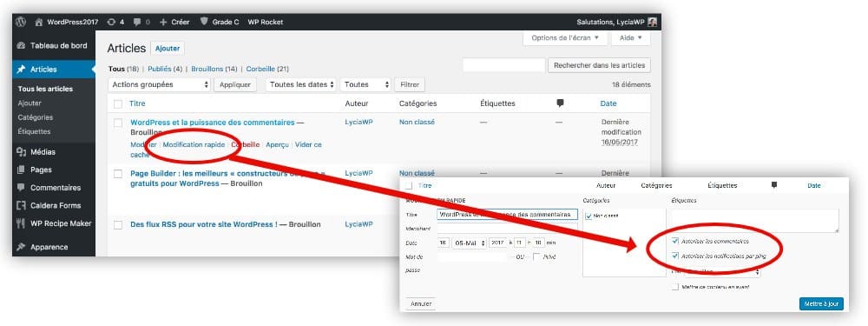This screenshot has height=326, width=868.
Task: Open the WordPress logo menu
Action: coord(21,23)
